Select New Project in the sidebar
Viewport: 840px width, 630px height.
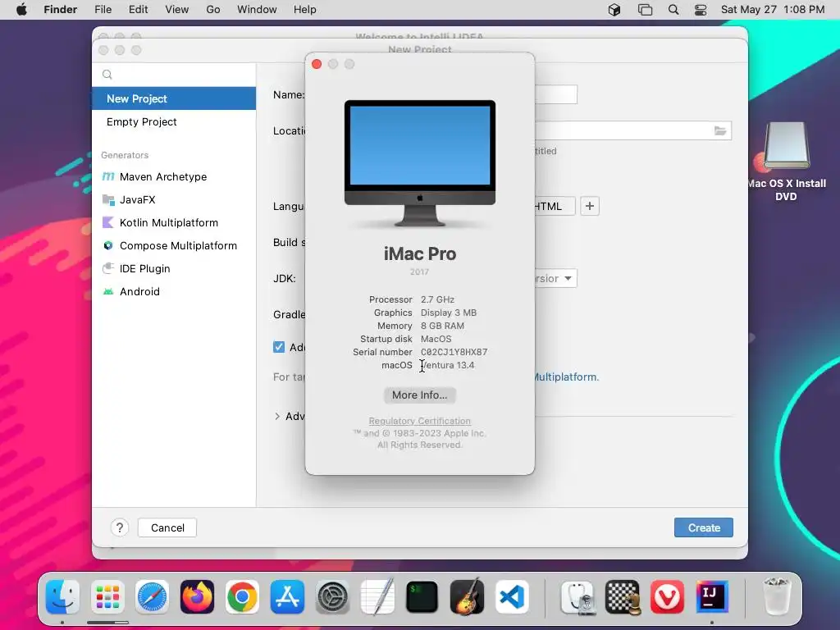174,98
